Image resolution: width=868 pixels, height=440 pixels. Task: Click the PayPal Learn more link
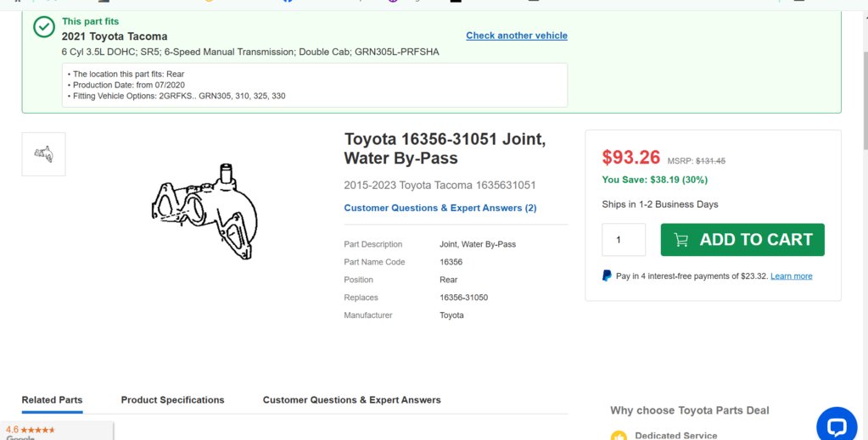[x=791, y=276]
